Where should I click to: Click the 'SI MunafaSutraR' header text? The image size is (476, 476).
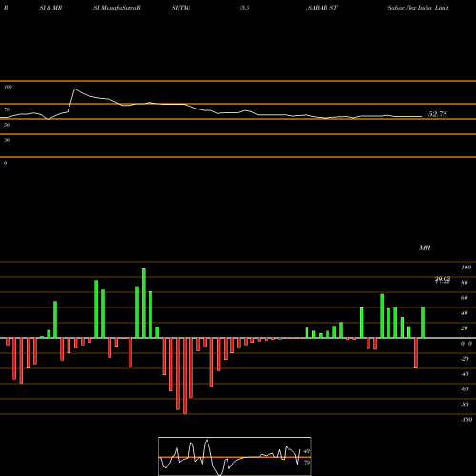point(117,8)
